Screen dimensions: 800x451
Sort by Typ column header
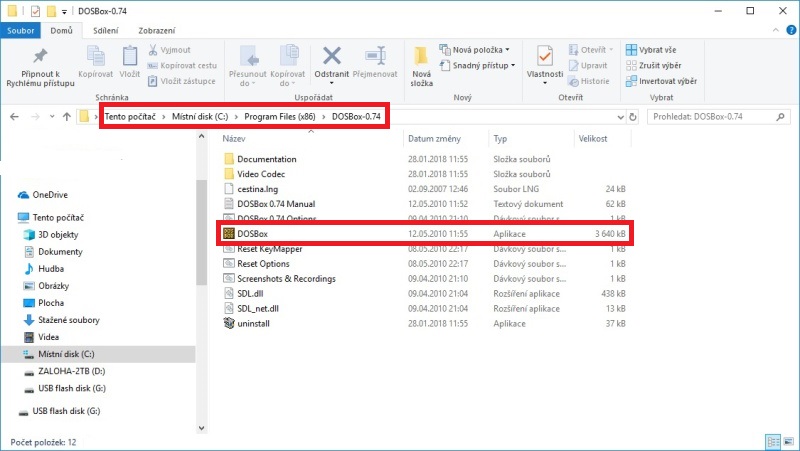click(x=500, y=139)
